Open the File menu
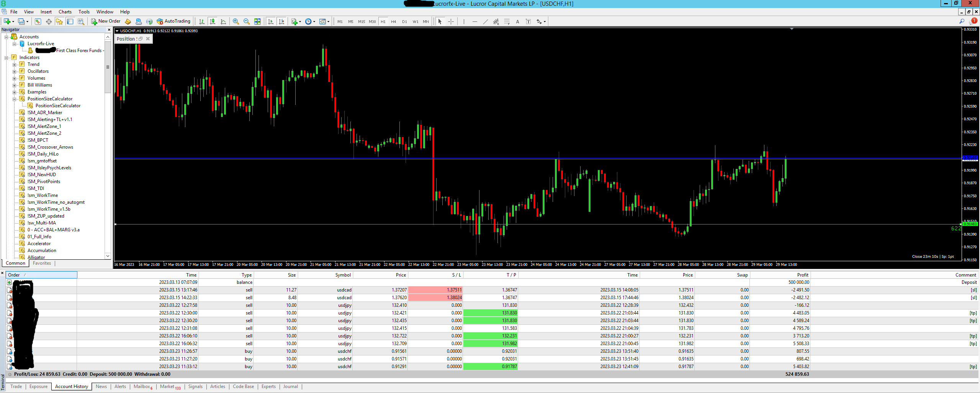 pyautogui.click(x=14, y=11)
